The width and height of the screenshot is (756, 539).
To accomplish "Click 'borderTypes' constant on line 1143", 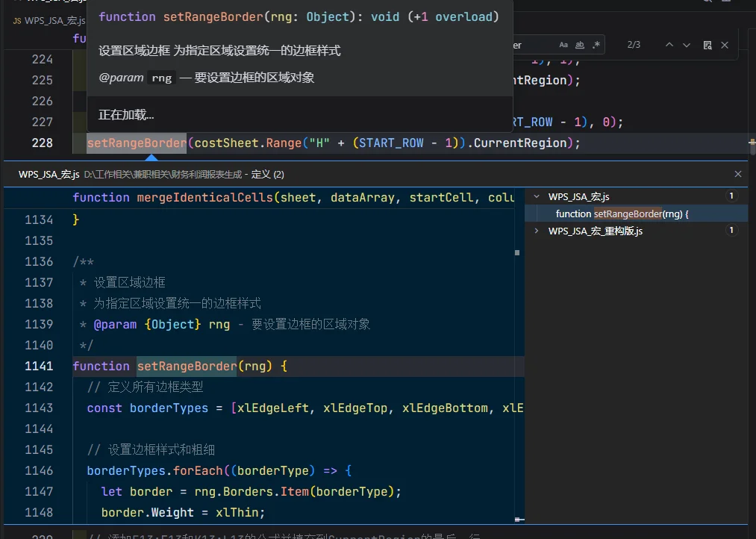I will [169, 408].
